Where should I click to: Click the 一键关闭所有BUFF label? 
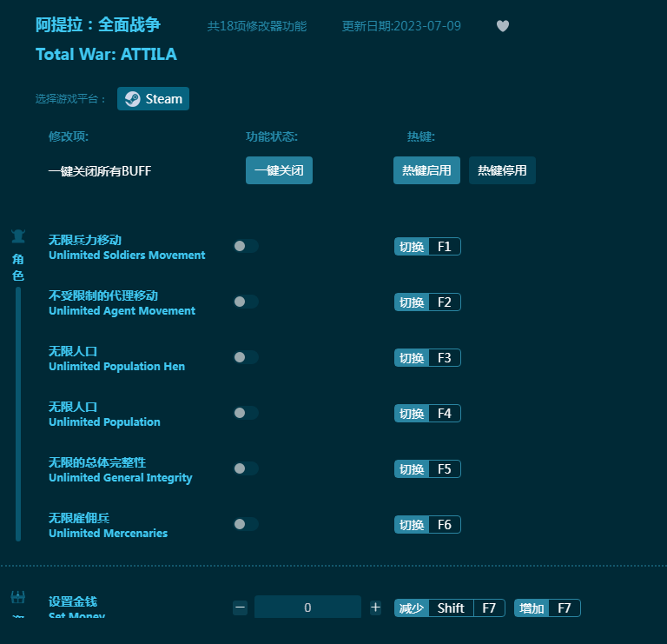(x=100, y=170)
